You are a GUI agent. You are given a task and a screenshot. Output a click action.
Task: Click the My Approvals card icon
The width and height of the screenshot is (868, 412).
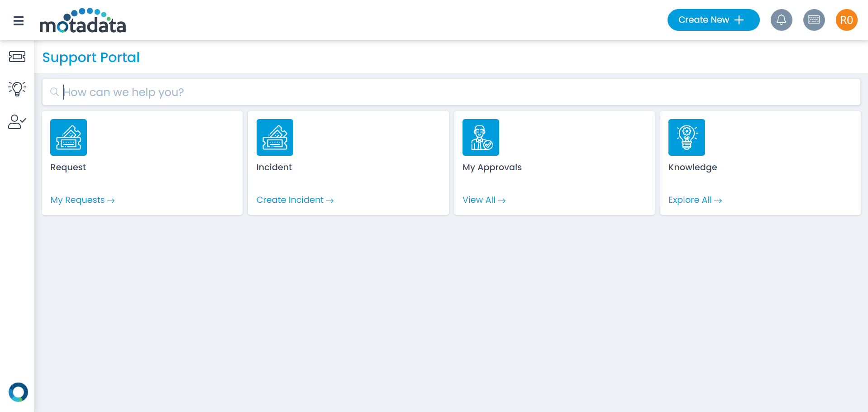[x=481, y=137]
